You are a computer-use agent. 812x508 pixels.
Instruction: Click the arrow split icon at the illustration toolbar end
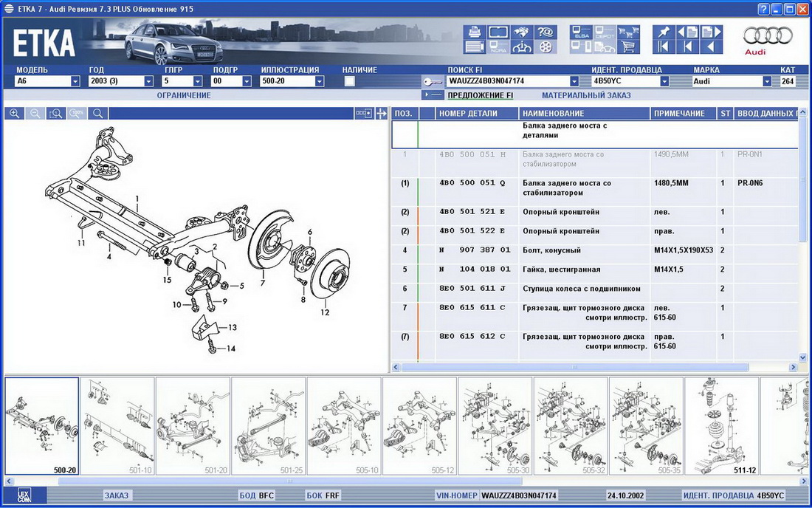click(382, 114)
